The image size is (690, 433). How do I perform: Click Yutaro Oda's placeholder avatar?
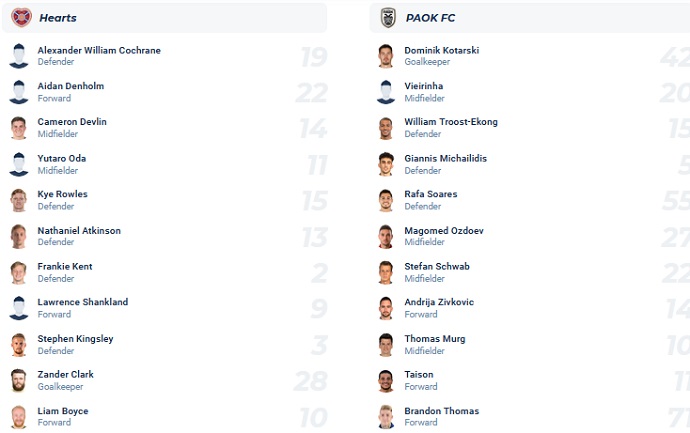pos(19,164)
